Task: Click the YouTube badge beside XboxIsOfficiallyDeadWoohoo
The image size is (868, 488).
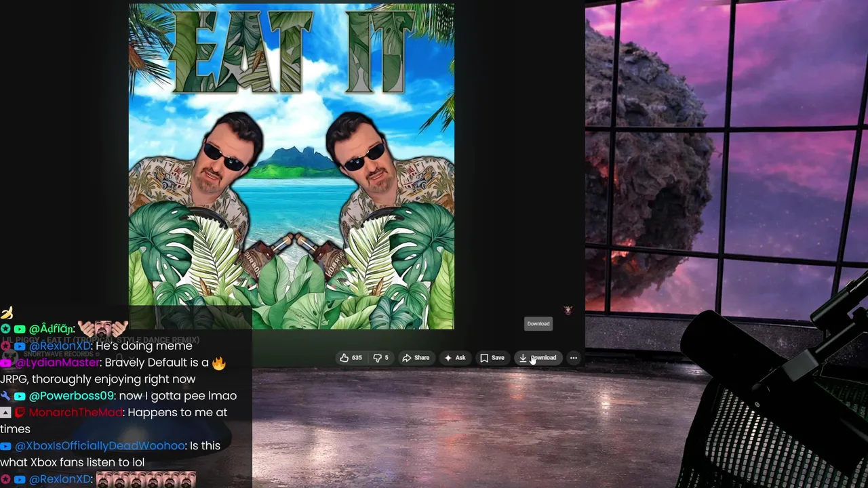Action: coord(5,446)
